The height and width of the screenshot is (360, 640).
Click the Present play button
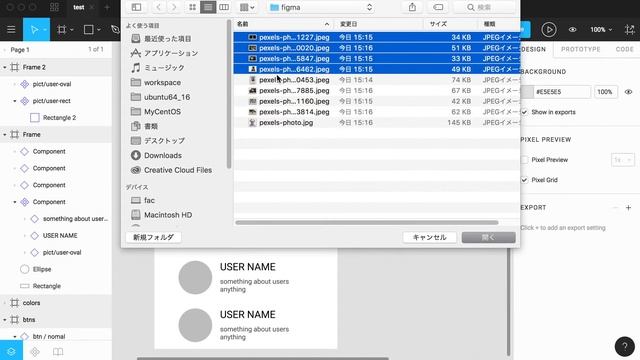point(549,29)
